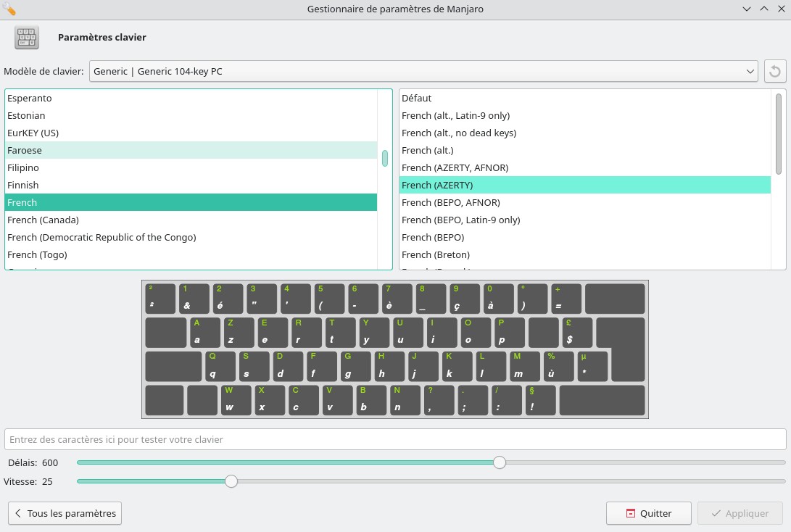
Task: Select Esperanto in the language list
Action: [191, 99]
